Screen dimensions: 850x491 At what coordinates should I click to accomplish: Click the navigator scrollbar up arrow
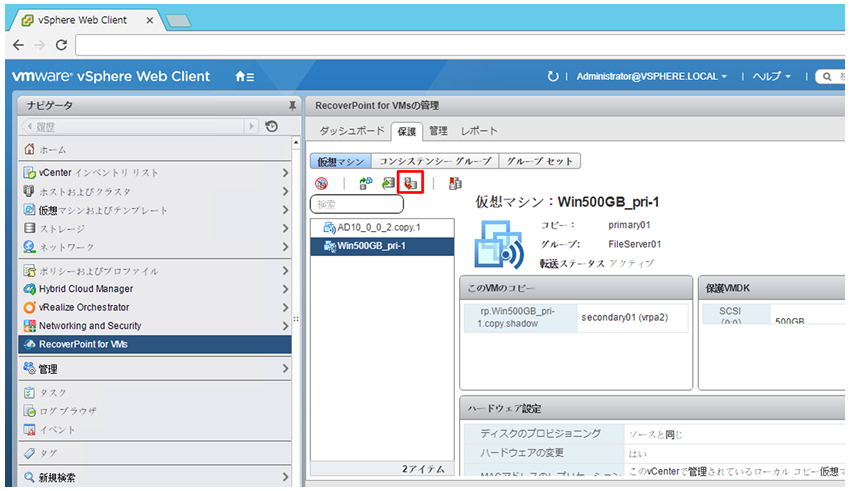click(x=296, y=143)
